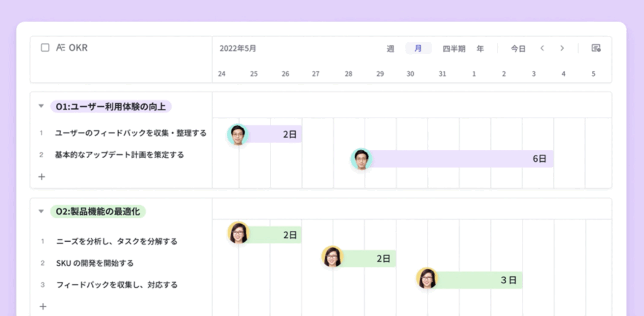Collapse the O2:製品機能の最適化 group
This screenshot has height=316, width=644.
tap(41, 212)
